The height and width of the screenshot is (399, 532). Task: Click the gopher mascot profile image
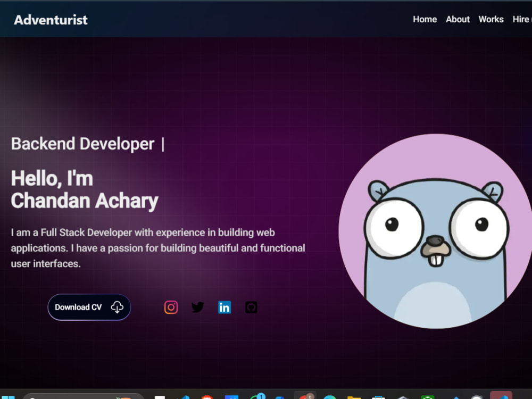coord(435,231)
